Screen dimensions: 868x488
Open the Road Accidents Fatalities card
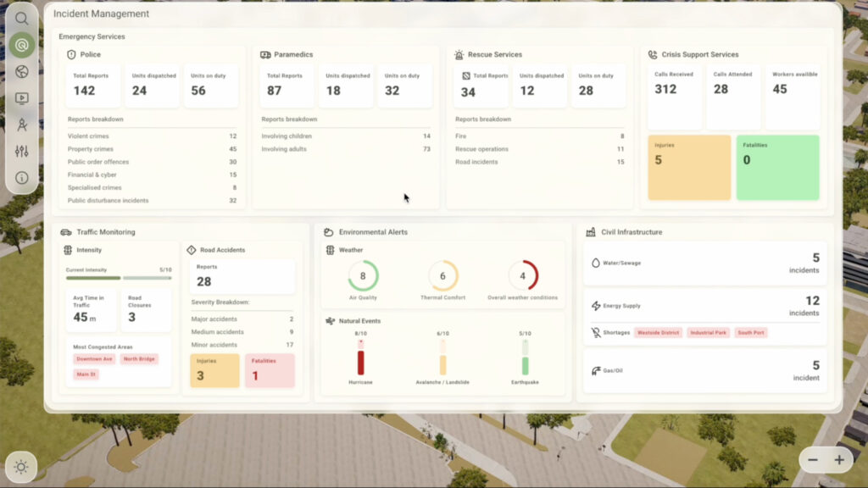pyautogui.click(x=270, y=371)
